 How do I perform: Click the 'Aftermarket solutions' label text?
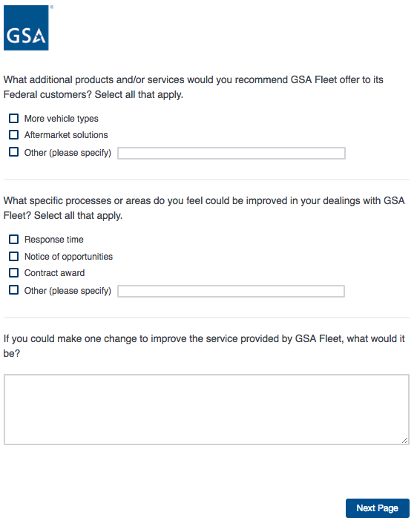tap(66, 135)
